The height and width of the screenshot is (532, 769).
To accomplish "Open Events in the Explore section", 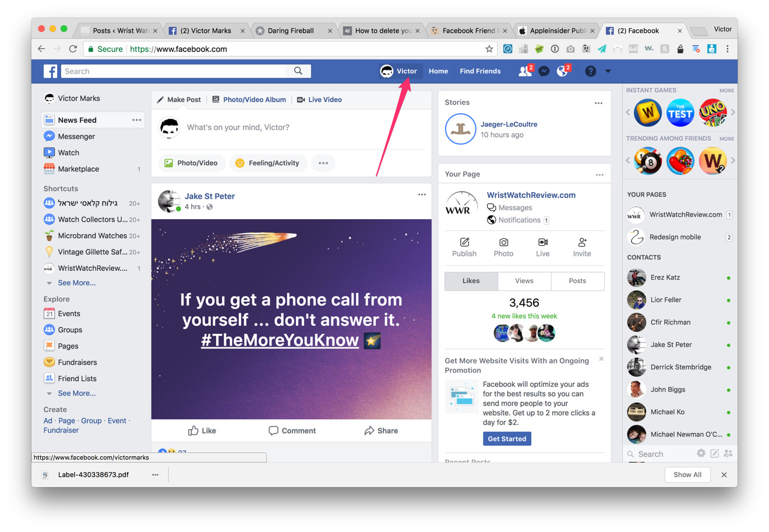I will (x=62, y=313).
